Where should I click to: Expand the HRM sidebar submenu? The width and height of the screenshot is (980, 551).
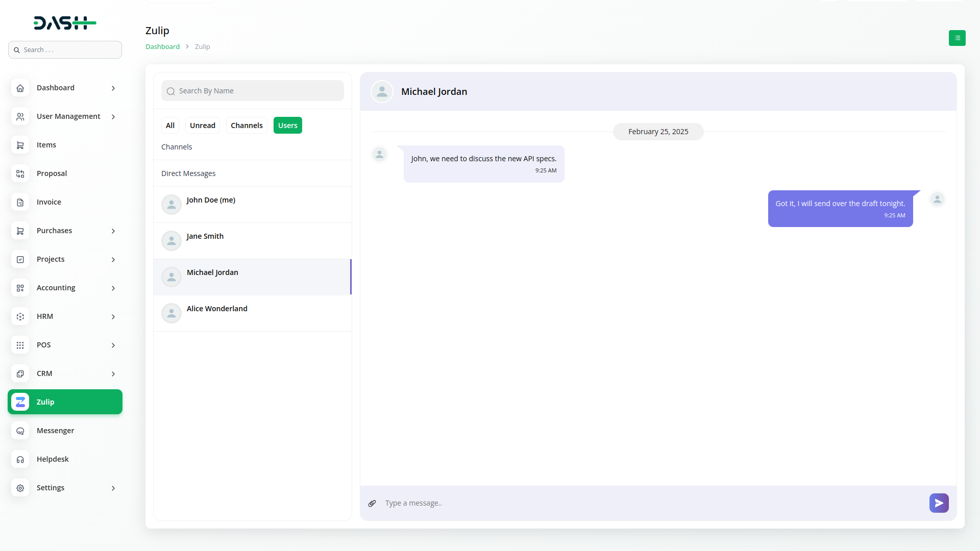(x=113, y=317)
